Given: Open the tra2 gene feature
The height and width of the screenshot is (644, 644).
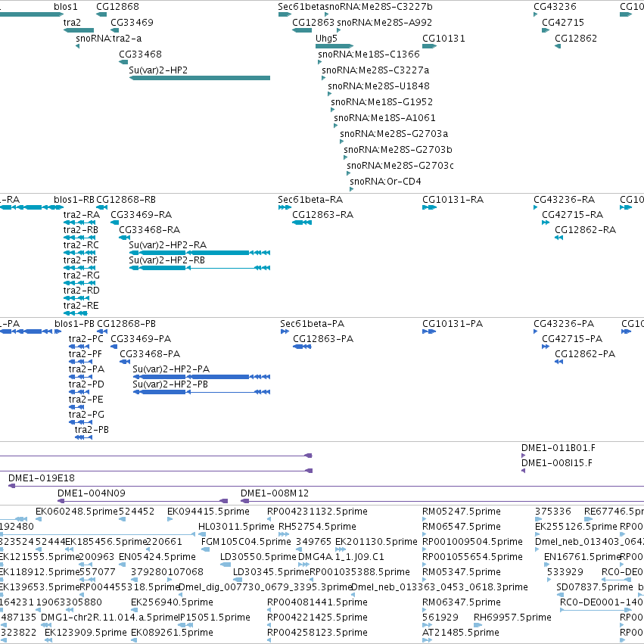Looking at the screenshot, I should [x=79, y=30].
